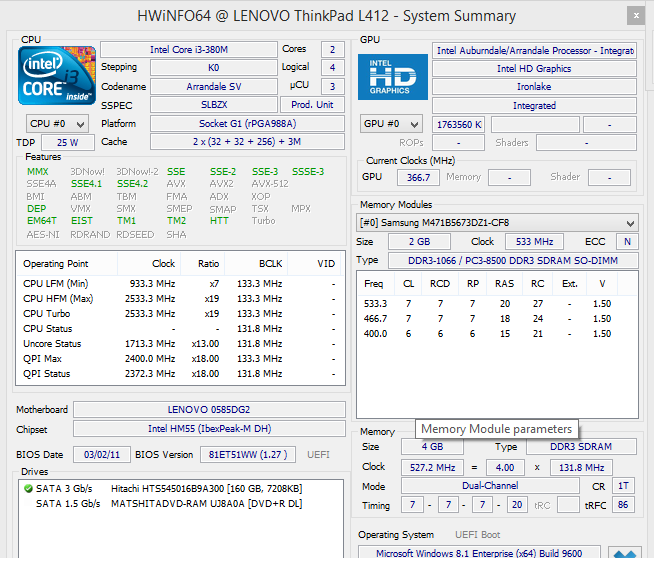Screen dimensions: 656x564
Task: Select the CPU HFM (Max) row
Action: pos(180,299)
